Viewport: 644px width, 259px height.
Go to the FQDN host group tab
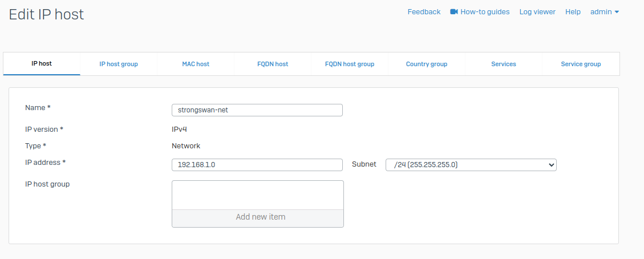point(350,64)
